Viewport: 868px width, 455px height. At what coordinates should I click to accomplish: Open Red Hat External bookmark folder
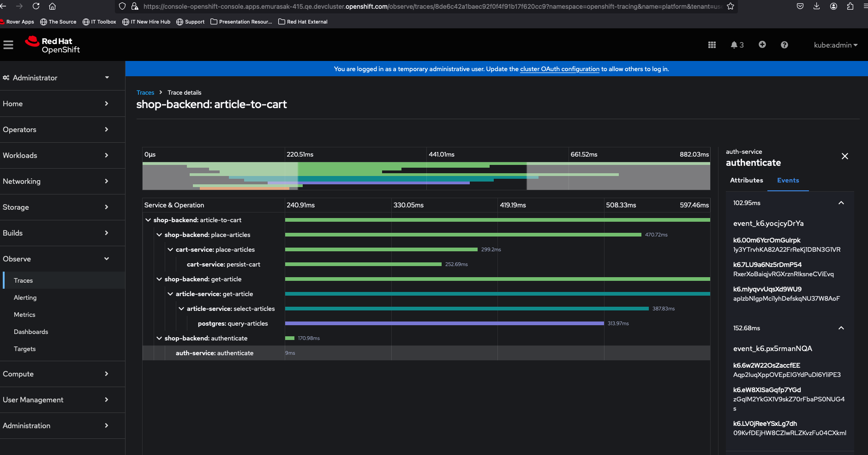coord(303,22)
